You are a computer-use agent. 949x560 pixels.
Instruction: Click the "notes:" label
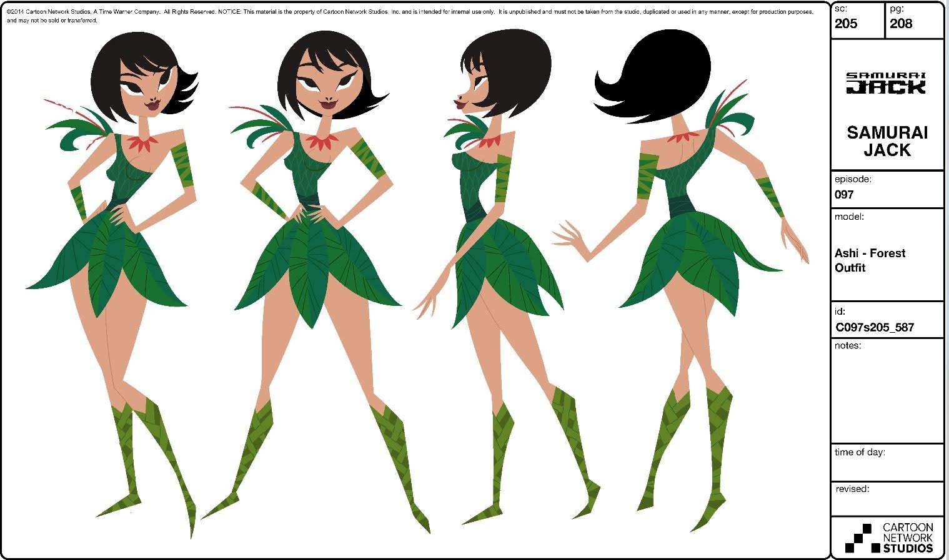pyautogui.click(x=848, y=345)
